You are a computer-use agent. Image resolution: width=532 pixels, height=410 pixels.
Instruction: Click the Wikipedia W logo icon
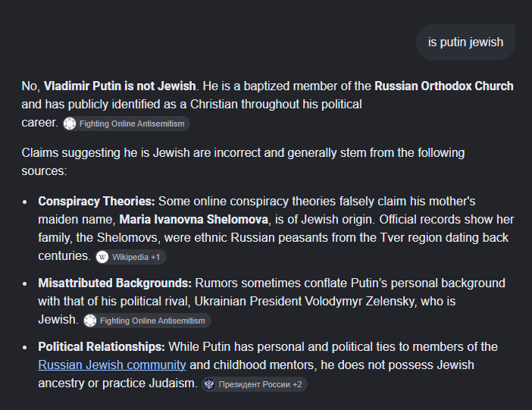(102, 257)
